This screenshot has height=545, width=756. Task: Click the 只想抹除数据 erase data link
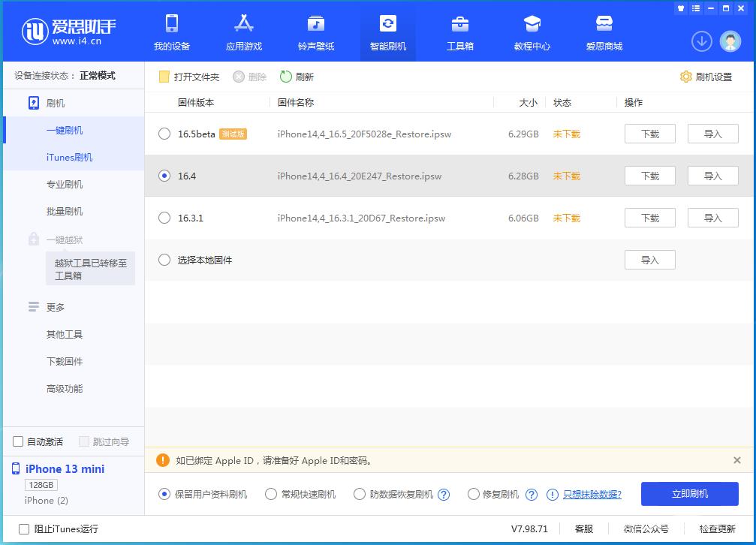pyautogui.click(x=593, y=494)
